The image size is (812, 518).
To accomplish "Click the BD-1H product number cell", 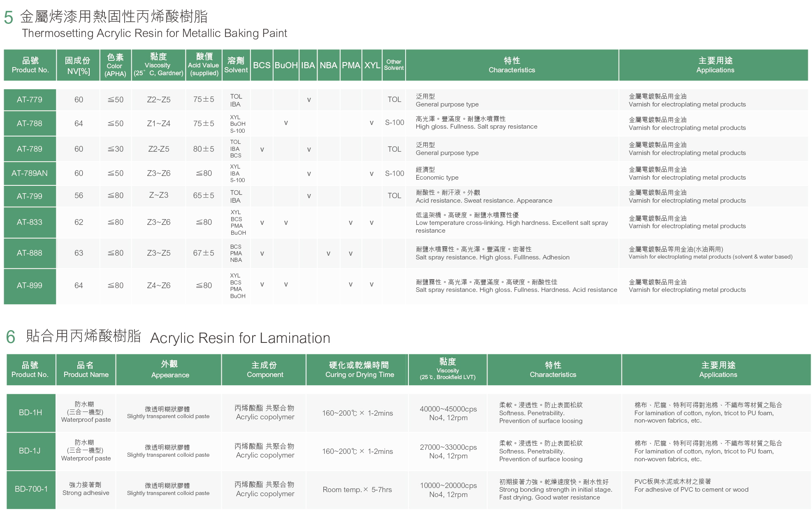I will click(x=31, y=412).
